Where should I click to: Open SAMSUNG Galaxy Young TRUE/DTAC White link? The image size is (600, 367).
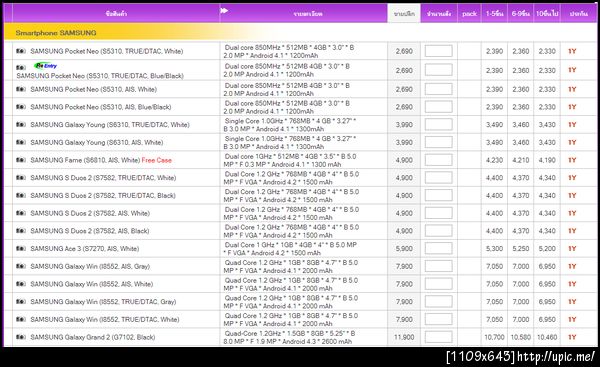tap(110, 124)
